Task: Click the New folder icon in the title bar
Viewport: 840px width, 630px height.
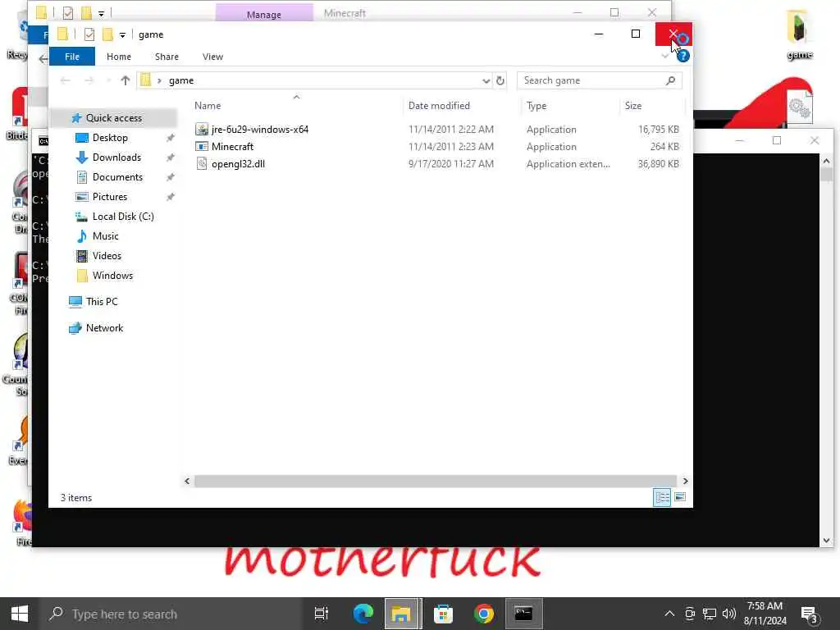Action: click(x=107, y=34)
